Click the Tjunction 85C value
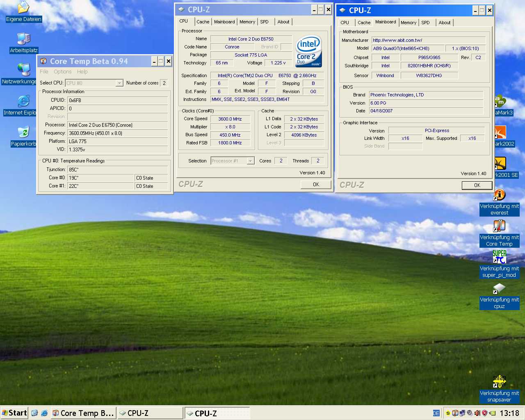This screenshot has height=420, width=525. point(118,169)
